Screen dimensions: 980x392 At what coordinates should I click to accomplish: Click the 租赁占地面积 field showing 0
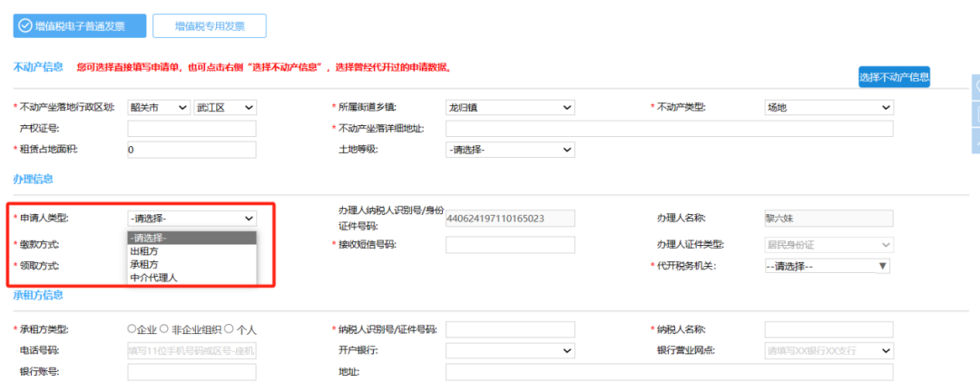[191, 150]
